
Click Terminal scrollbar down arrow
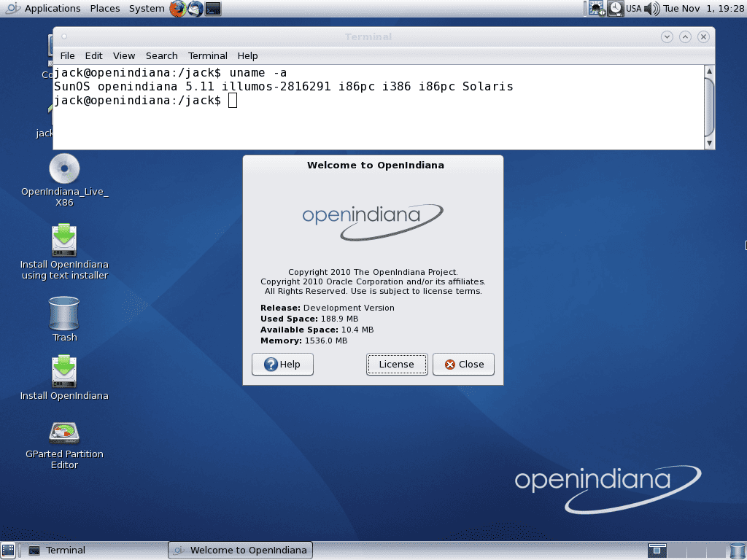[709, 143]
